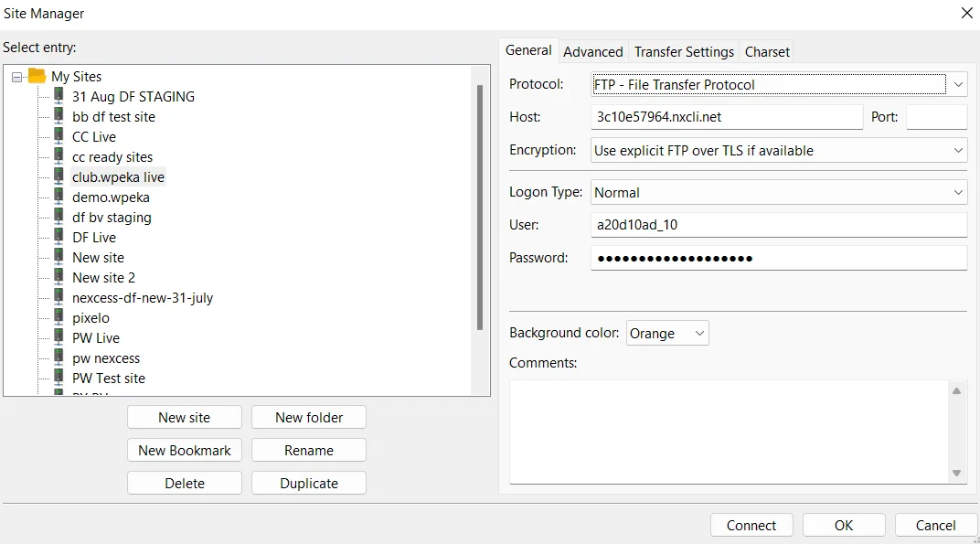Click server icon beside New site entry
The height and width of the screenshot is (544, 980).
click(59, 256)
